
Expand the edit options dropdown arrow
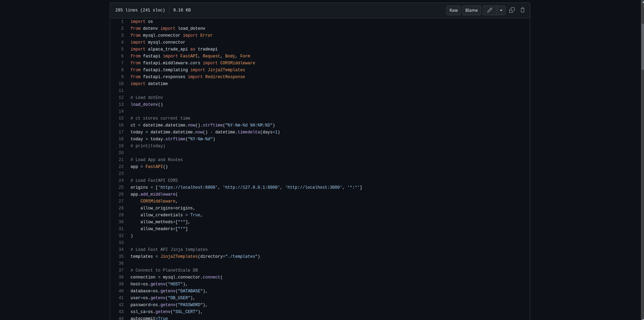coord(501,10)
